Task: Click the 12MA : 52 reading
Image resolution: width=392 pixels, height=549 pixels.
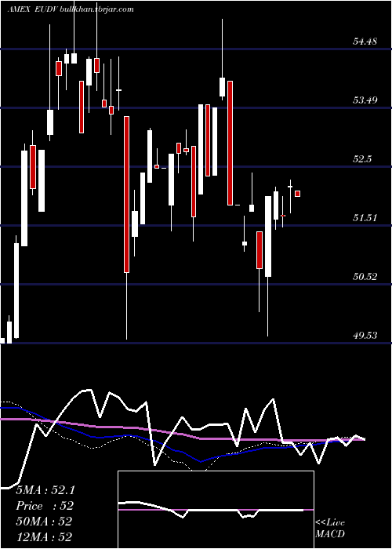Action: tap(44, 536)
